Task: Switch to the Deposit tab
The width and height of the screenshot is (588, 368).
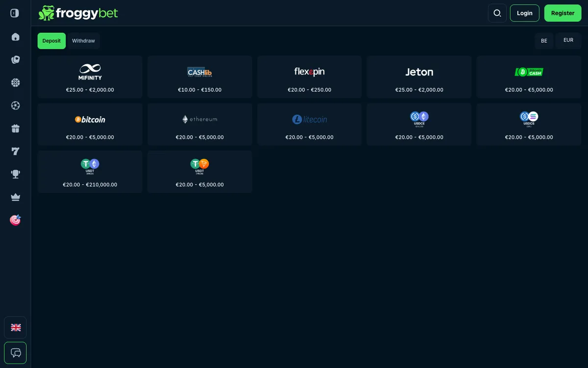Action: point(51,41)
